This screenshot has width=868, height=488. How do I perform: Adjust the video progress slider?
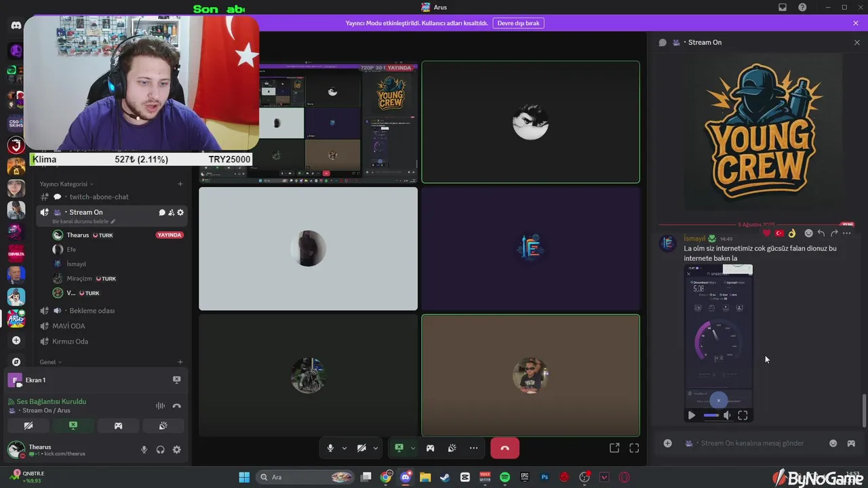coord(711,415)
